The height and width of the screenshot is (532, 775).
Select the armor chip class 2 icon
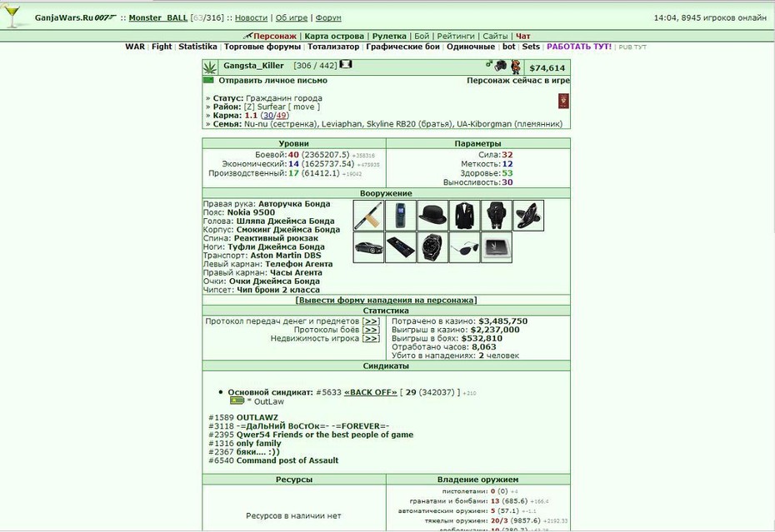pyautogui.click(x=496, y=247)
